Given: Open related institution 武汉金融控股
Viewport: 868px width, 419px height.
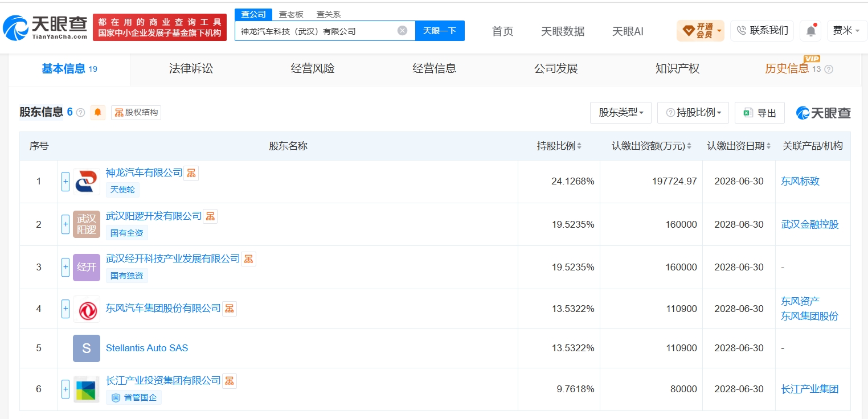Looking at the screenshot, I should click(810, 224).
